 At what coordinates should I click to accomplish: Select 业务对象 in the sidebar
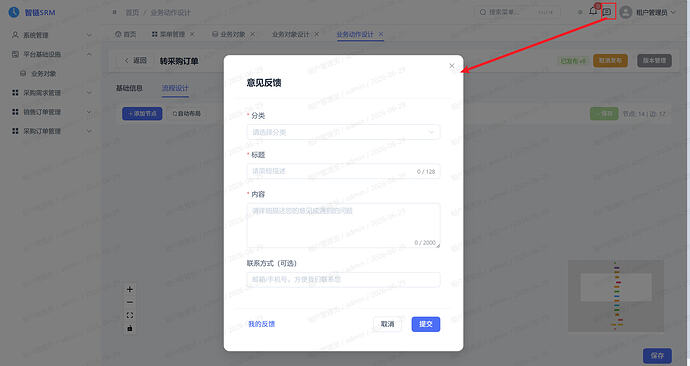[43, 73]
